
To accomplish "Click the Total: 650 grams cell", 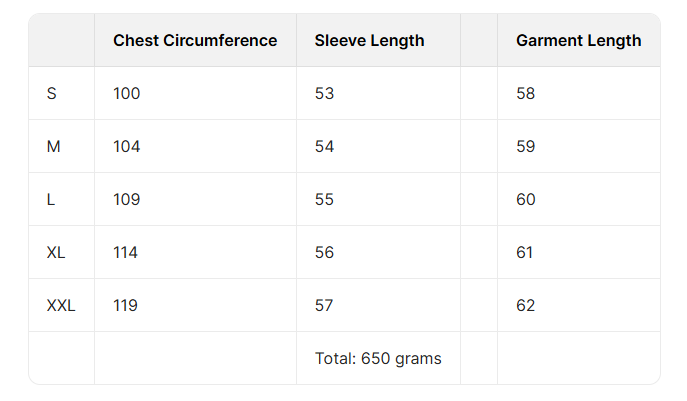I will click(x=378, y=359).
